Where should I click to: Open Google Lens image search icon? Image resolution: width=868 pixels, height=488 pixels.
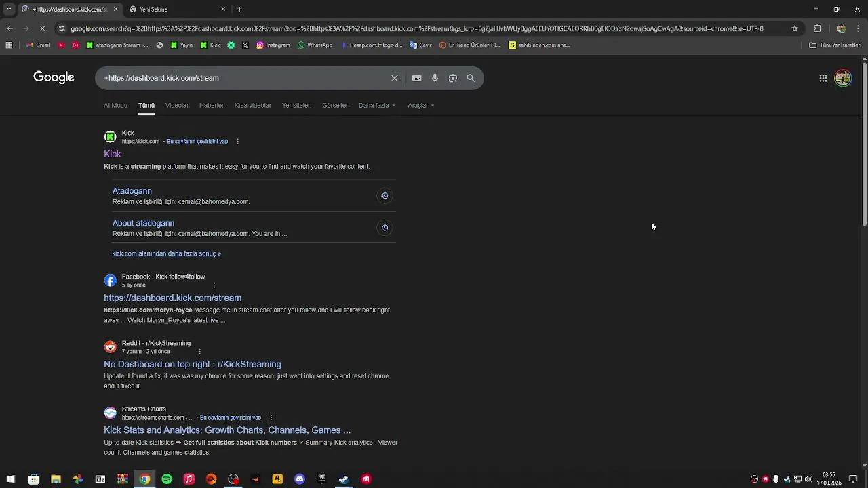[453, 78]
